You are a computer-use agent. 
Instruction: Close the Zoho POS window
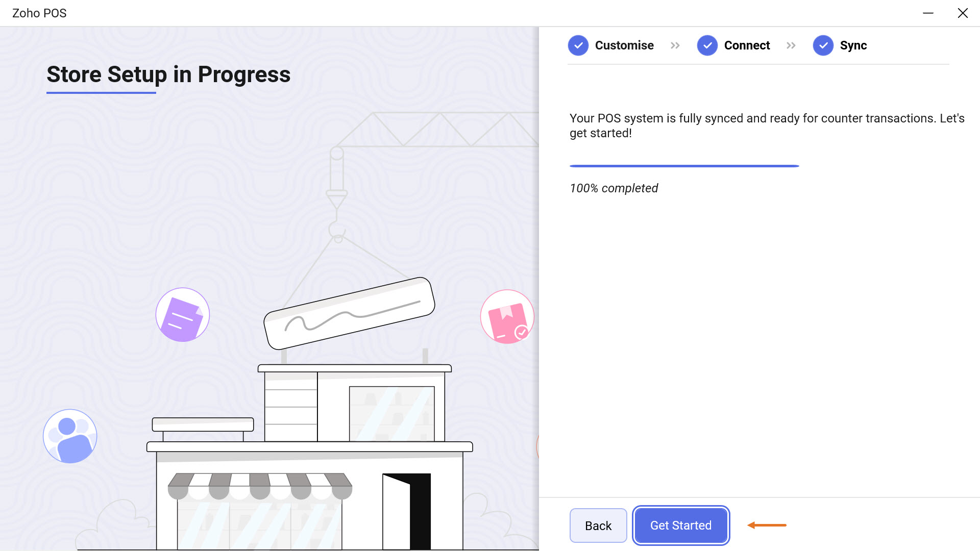963,13
